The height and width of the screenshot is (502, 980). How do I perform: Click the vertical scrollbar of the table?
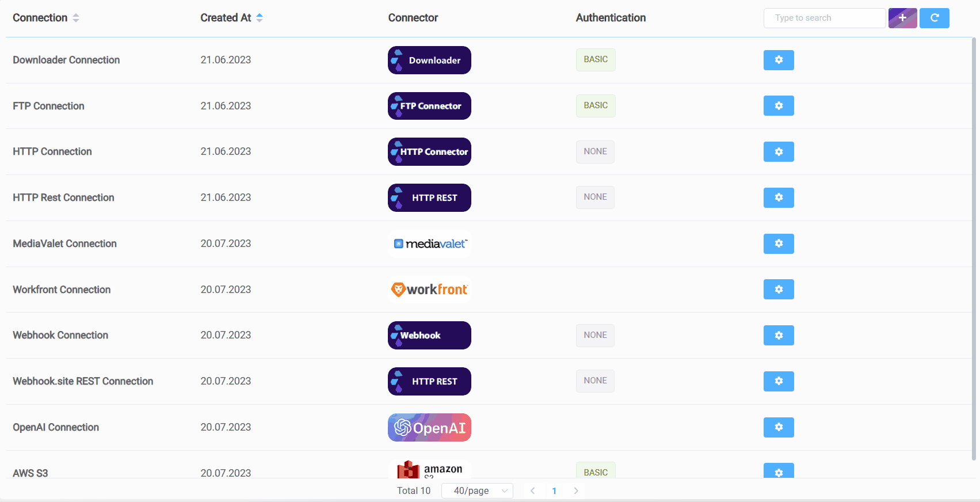click(x=974, y=248)
